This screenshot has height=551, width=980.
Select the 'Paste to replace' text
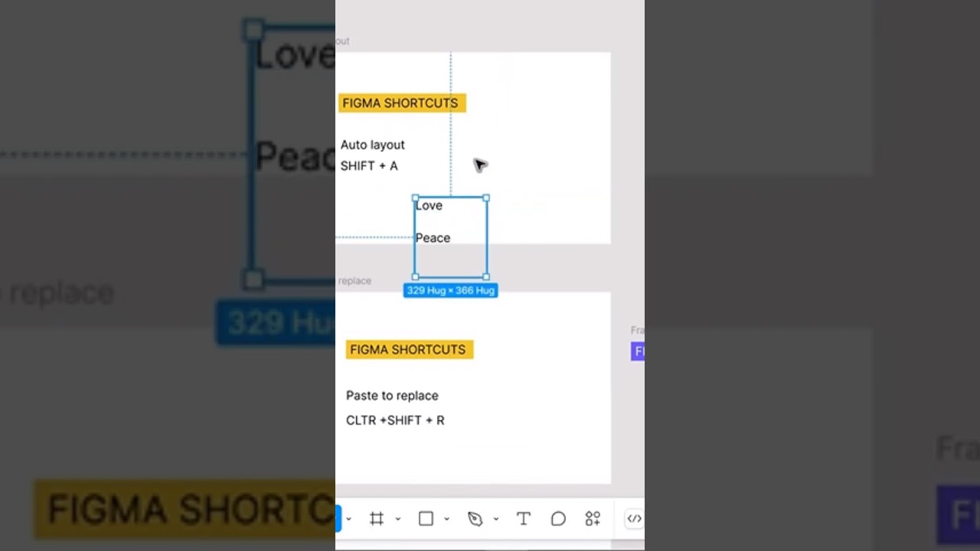click(x=392, y=396)
